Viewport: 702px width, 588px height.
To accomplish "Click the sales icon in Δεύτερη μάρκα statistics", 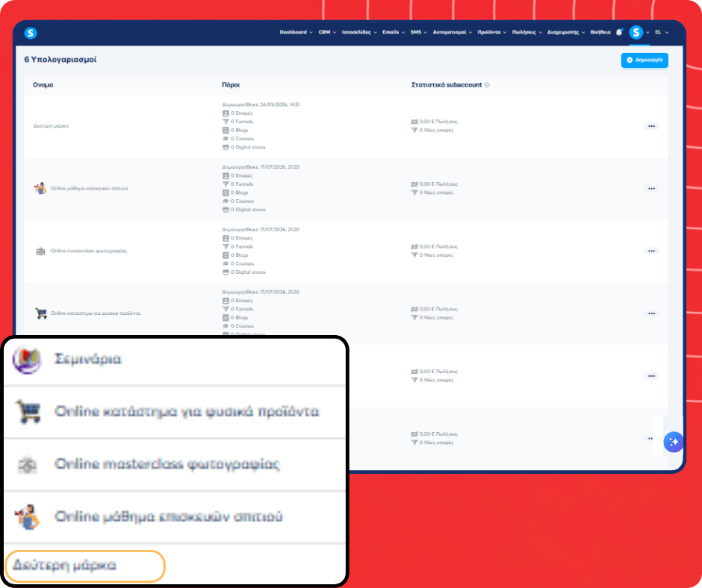I will coord(414,122).
